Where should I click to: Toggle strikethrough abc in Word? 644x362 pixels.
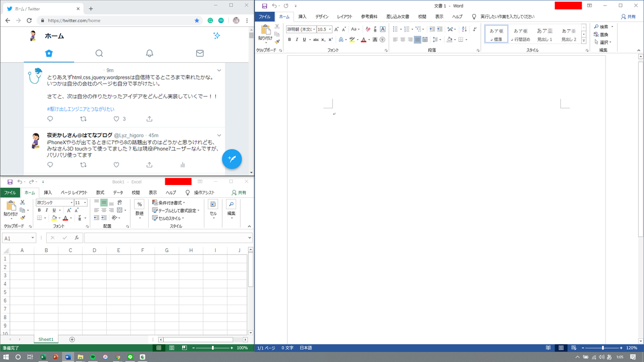316,40
